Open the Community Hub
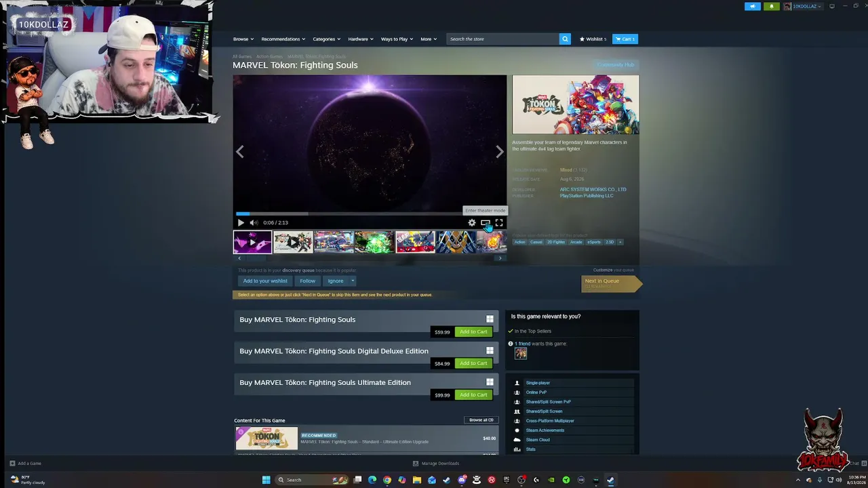This screenshot has height=488, width=868. (616, 65)
